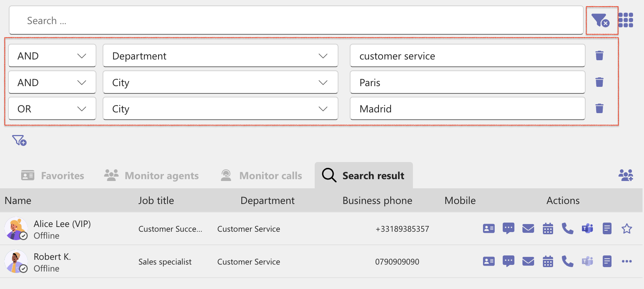The height and width of the screenshot is (289, 644).
Task: Open the dial pad grid icon
Action: click(x=626, y=20)
